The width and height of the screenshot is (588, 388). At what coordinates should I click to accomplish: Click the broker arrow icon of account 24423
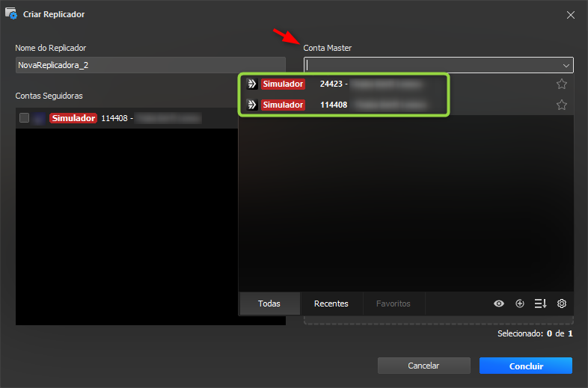click(252, 84)
